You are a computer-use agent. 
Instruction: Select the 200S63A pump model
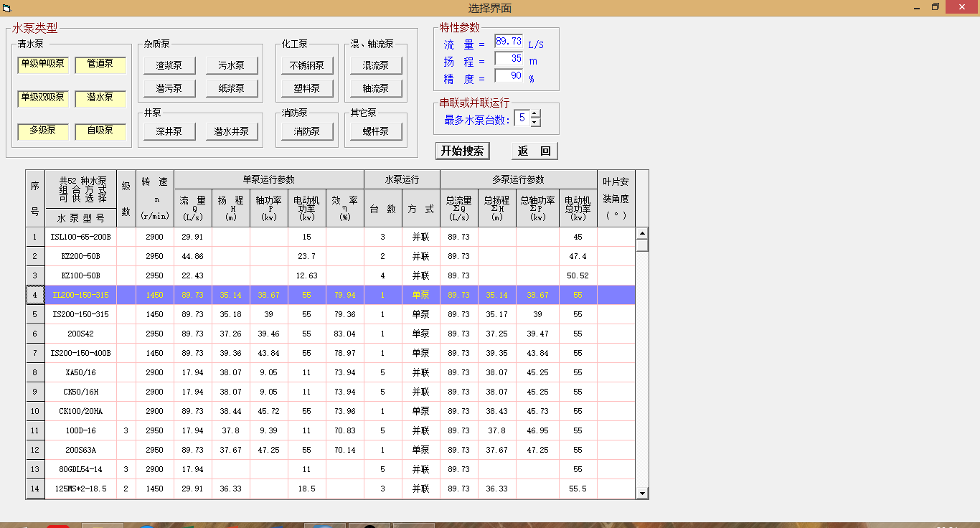[x=80, y=450]
